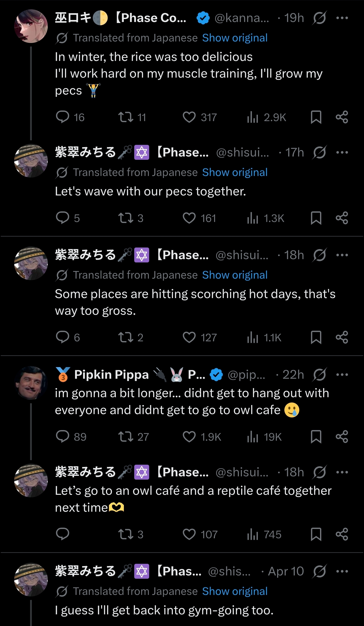Open the gym-going post text
The height and width of the screenshot is (626, 364).
tap(164, 610)
